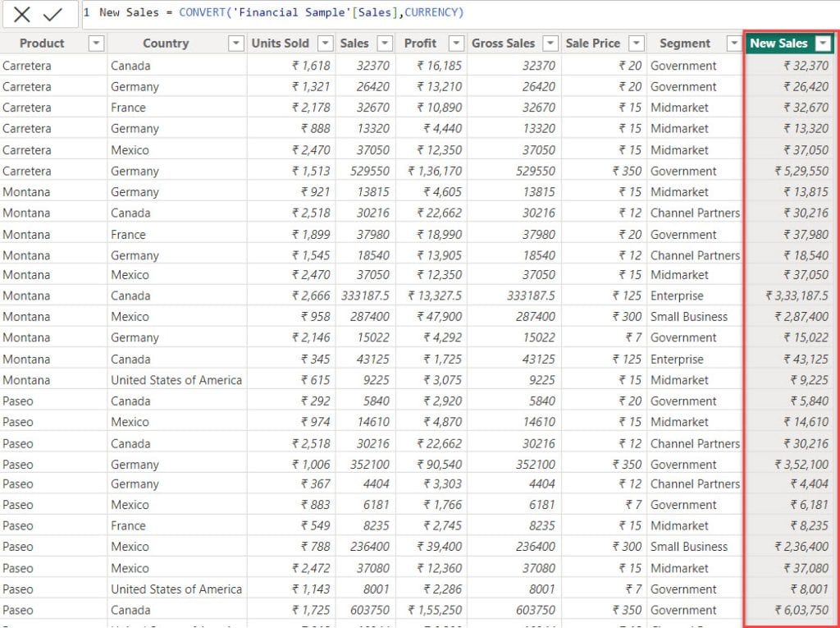
Task: Click the France cell in the Carretera row
Action: (177, 108)
